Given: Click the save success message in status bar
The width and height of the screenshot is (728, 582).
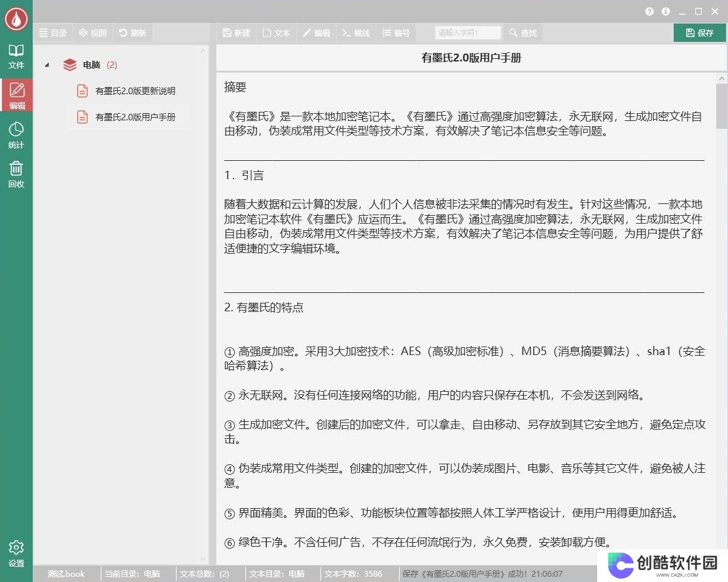Looking at the screenshot, I should pyautogui.click(x=483, y=574).
